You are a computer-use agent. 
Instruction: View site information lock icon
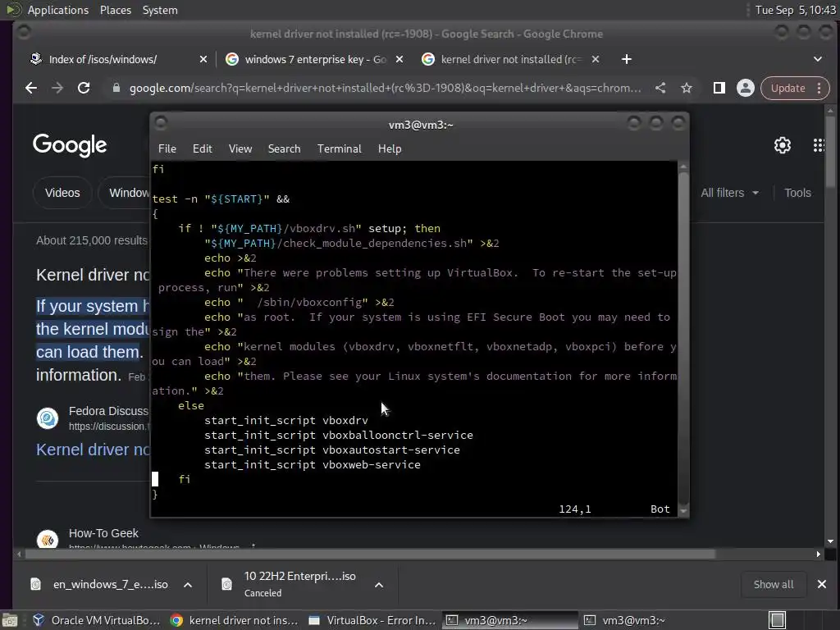pyautogui.click(x=116, y=88)
